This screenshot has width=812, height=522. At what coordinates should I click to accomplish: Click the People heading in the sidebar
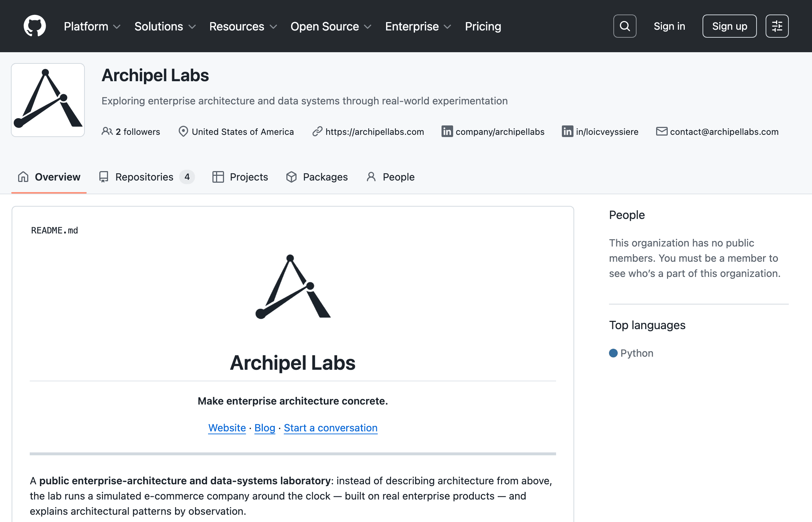[627, 215]
